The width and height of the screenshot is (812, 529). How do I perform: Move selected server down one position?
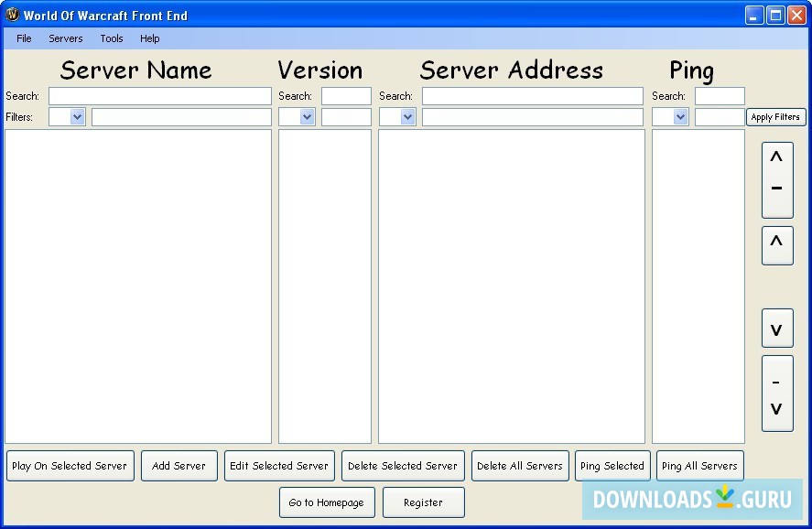(777, 329)
